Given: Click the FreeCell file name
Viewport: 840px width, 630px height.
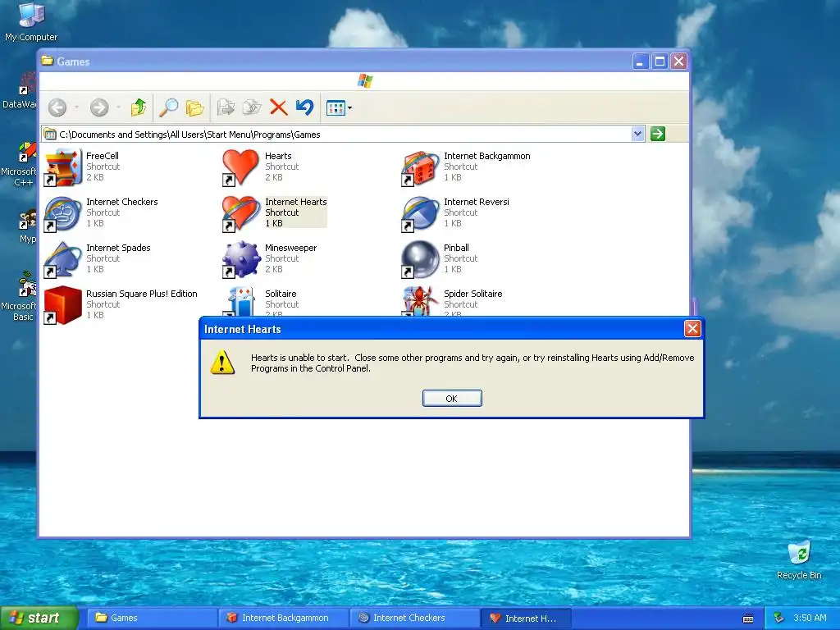Looking at the screenshot, I should coord(103,156).
